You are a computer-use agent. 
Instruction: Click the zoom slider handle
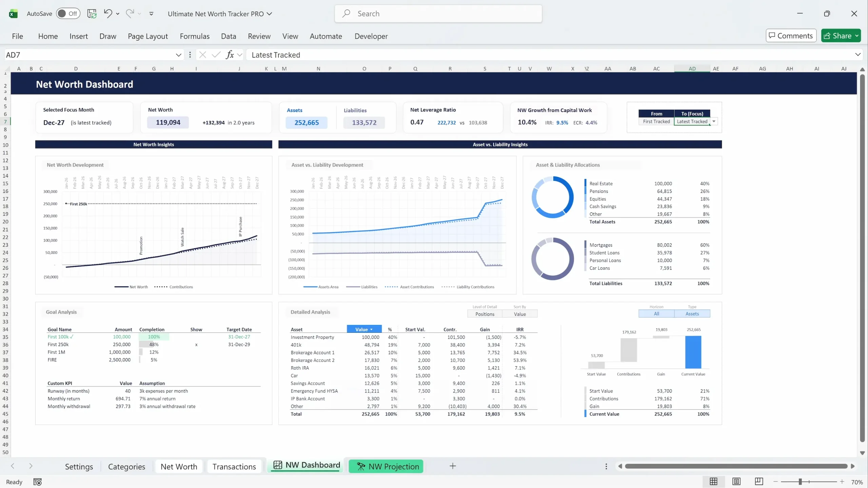pos(800,482)
